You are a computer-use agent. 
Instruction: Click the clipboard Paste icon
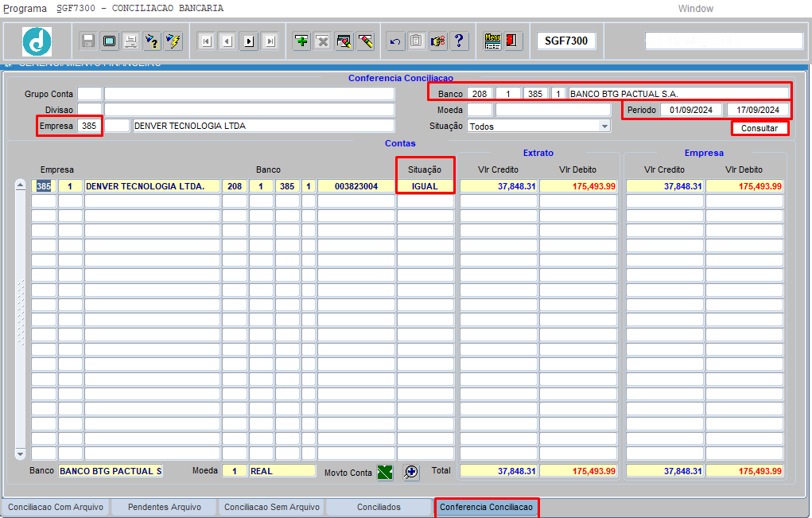coord(417,41)
